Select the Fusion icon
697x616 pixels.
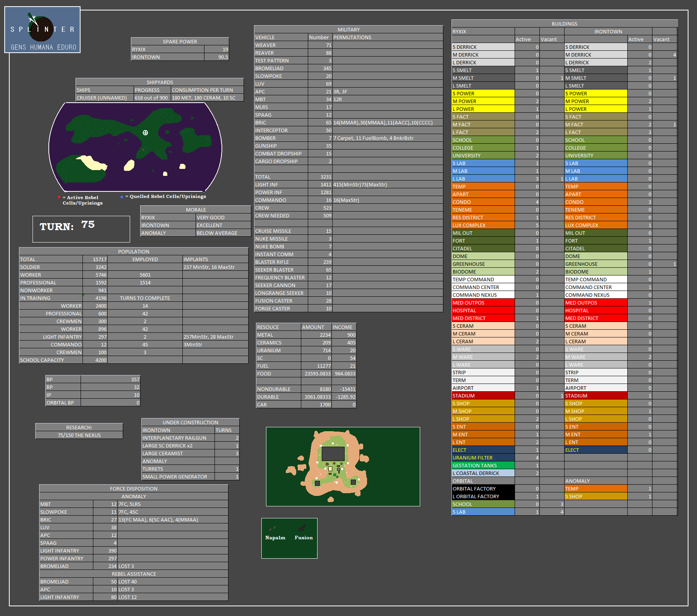pos(302,528)
